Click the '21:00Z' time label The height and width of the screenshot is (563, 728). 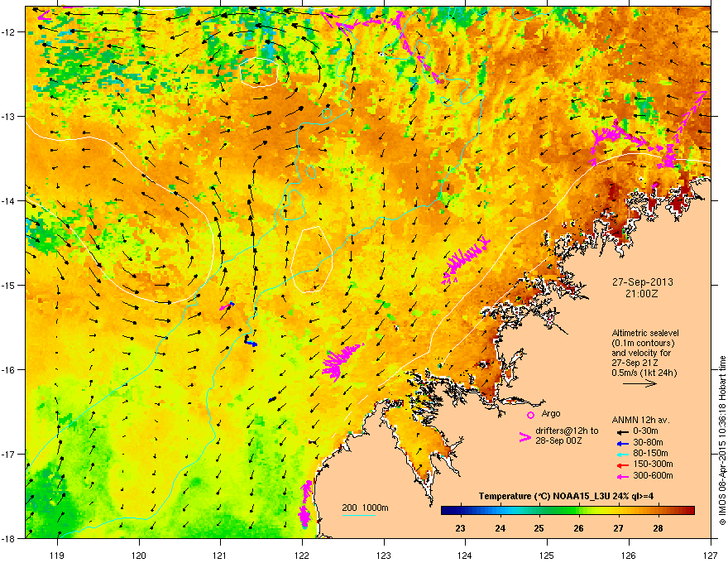642,294
